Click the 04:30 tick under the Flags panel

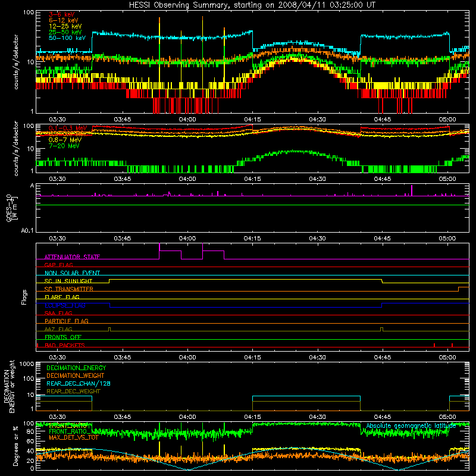click(318, 358)
